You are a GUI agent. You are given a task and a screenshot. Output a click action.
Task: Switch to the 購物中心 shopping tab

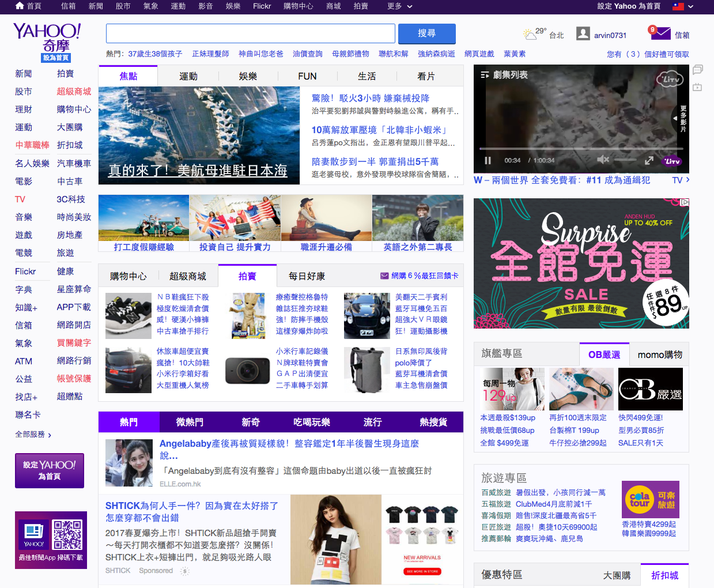pos(129,276)
